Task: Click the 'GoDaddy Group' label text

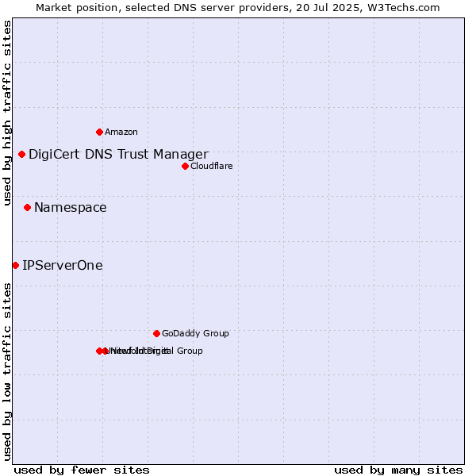Action: [195, 334]
